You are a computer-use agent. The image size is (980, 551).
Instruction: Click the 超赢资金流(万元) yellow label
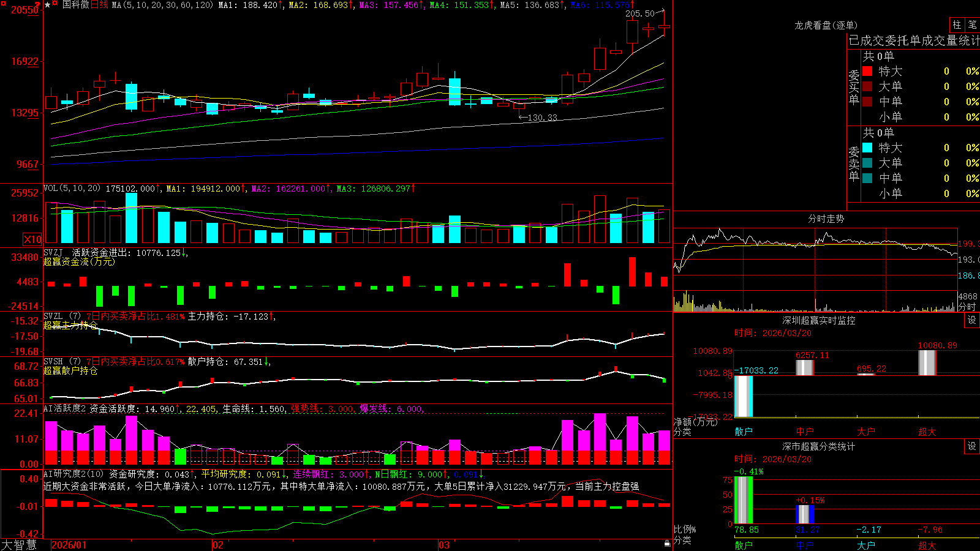pos(79,262)
